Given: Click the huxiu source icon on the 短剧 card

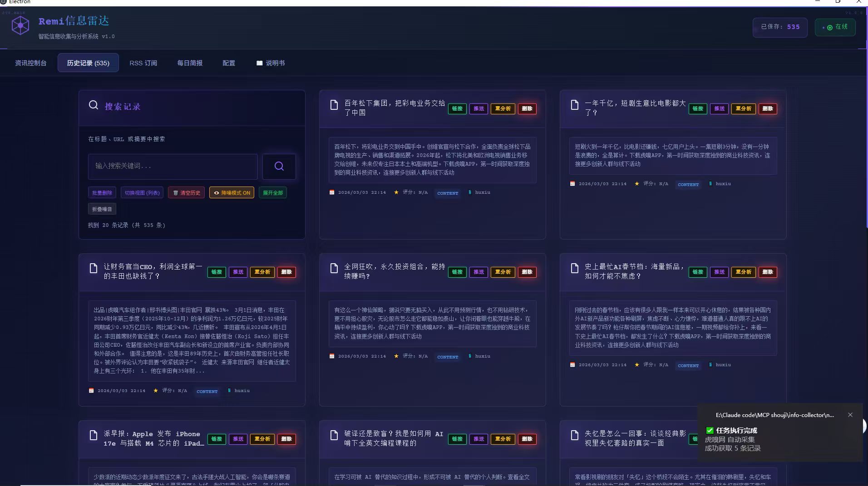Looking at the screenshot, I should click(710, 183).
